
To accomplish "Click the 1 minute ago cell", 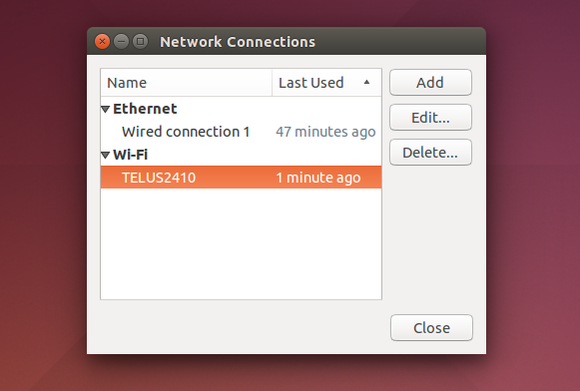I will [318, 178].
